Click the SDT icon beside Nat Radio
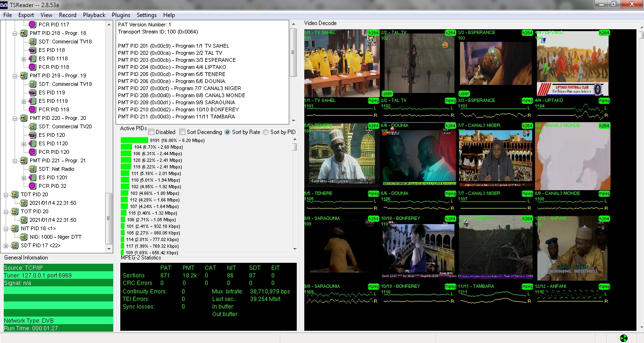This screenshot has width=644, height=343. (x=32, y=169)
